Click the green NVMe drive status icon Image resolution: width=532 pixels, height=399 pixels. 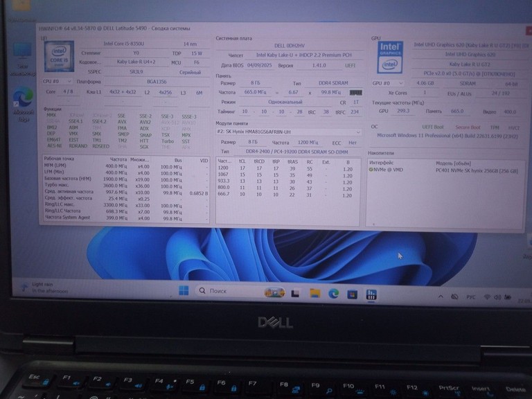tap(371, 169)
